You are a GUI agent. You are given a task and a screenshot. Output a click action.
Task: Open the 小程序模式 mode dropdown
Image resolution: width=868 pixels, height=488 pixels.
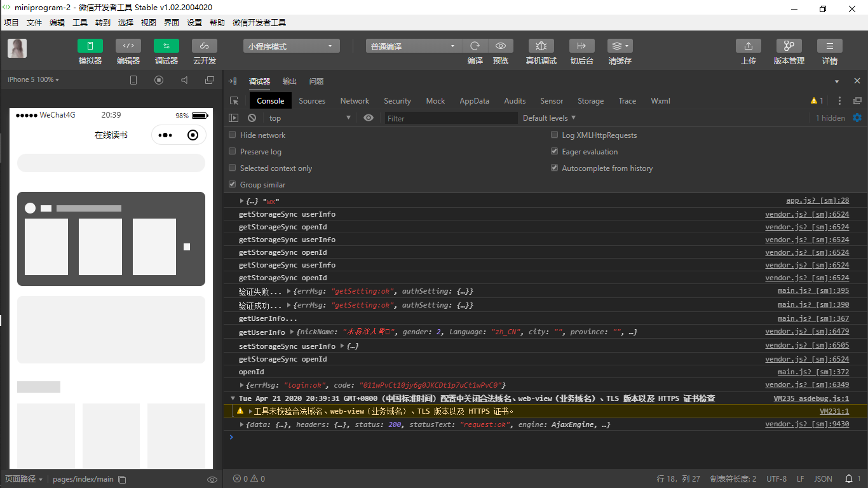pos(291,46)
